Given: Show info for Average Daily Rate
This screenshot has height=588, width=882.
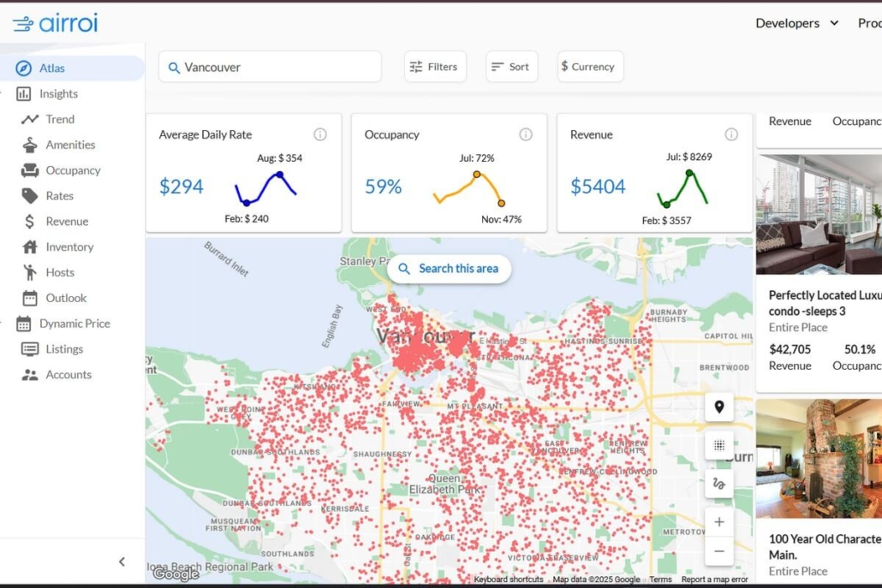Looking at the screenshot, I should 320,134.
